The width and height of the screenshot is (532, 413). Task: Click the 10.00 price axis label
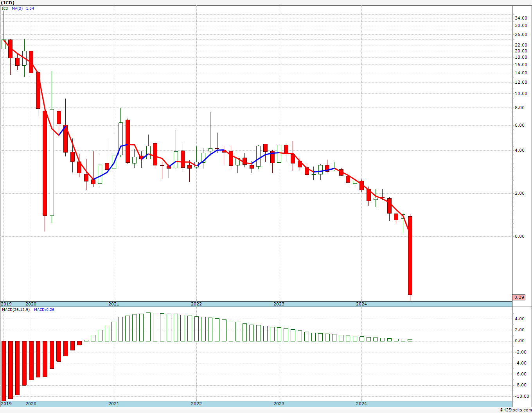[x=521, y=93]
